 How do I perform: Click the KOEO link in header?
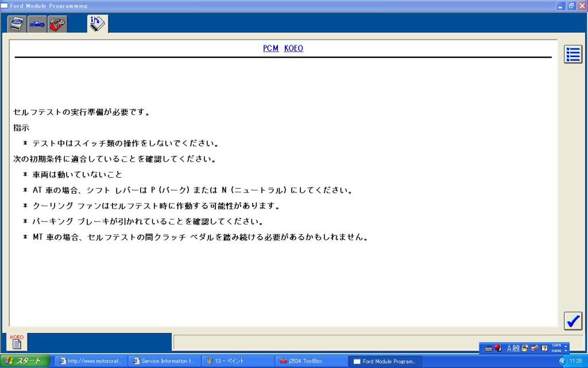pos(293,48)
